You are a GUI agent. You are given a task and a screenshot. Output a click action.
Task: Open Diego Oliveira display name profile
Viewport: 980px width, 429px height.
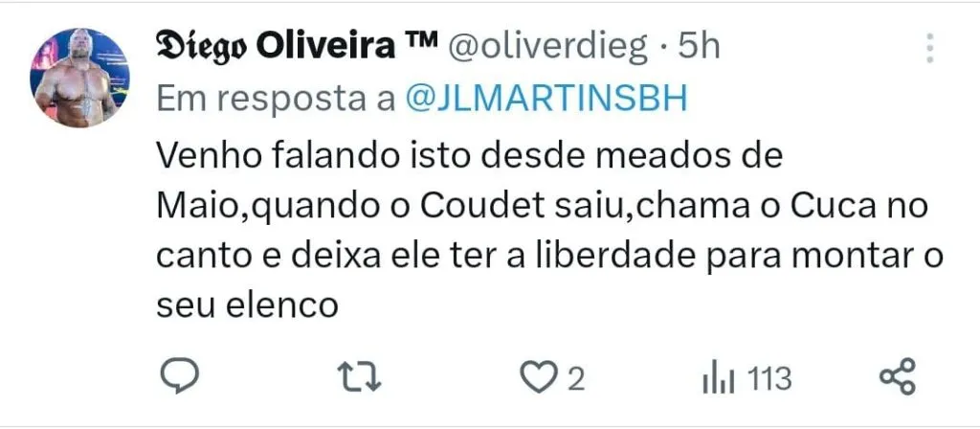coord(275,47)
